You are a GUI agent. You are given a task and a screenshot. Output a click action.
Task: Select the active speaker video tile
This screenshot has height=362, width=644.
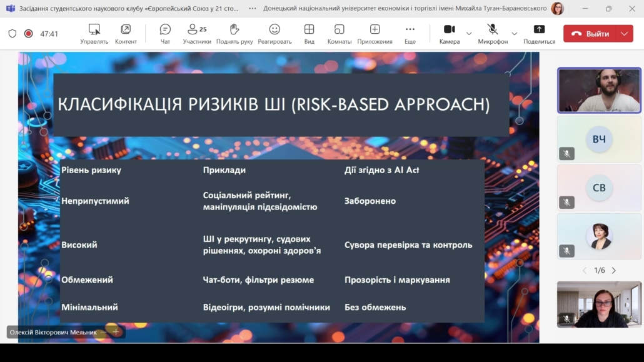tap(599, 91)
